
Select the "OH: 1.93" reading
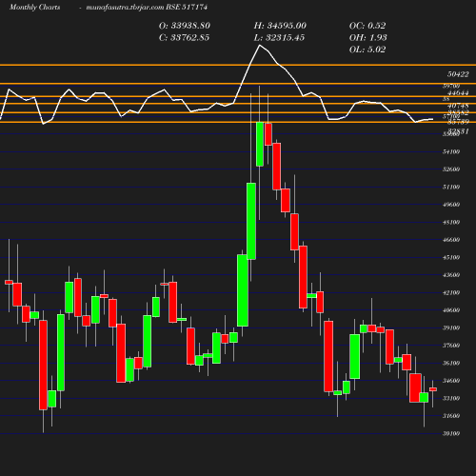pos(368,38)
